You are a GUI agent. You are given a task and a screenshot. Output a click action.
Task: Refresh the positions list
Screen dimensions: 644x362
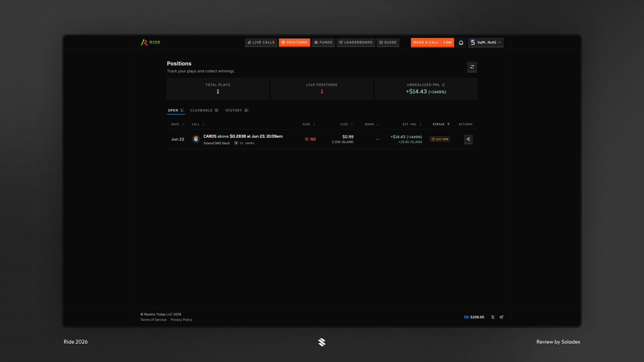click(472, 67)
